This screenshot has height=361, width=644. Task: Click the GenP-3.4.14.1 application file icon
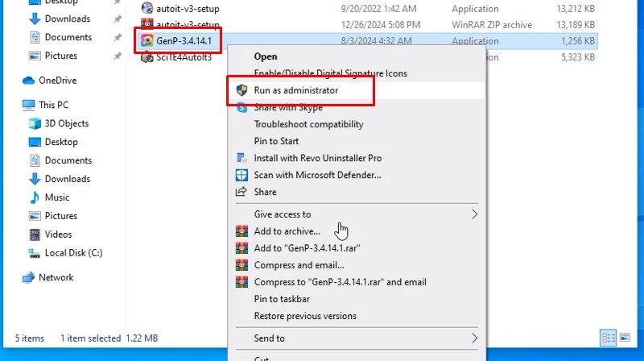147,41
